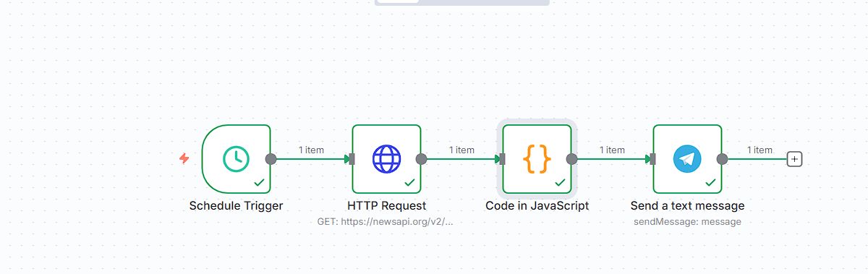Click the Code in JavaScript input connector
The height and width of the screenshot is (274, 868).
pyautogui.click(x=502, y=159)
